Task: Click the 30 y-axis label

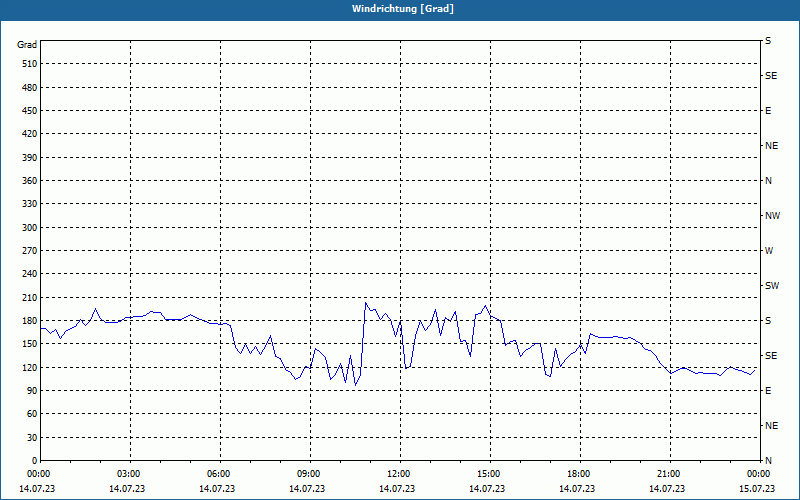Action: pos(32,438)
